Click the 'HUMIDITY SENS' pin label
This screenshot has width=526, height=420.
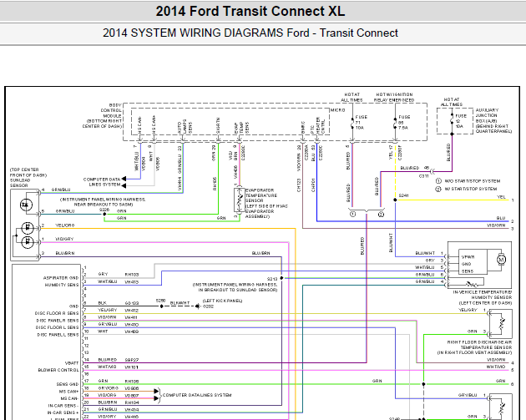(62, 285)
